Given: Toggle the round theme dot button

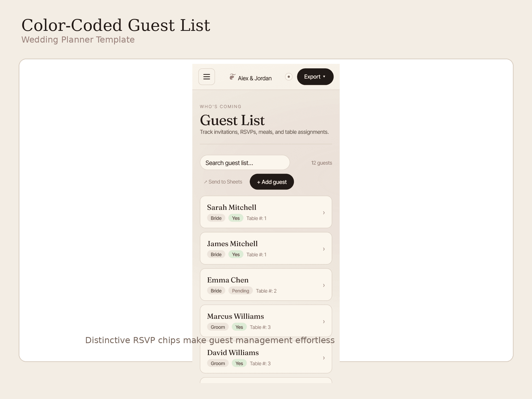Looking at the screenshot, I should [x=289, y=77].
